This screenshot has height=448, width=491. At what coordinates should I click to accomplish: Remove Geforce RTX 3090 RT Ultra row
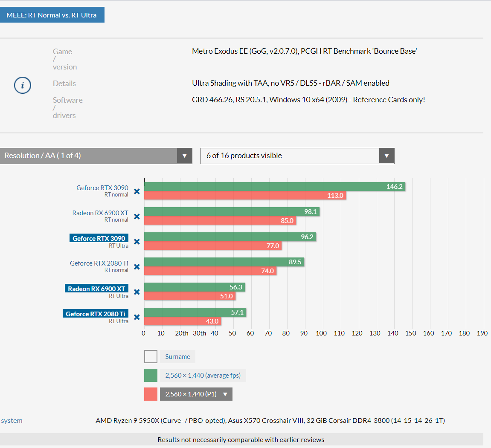(x=137, y=242)
